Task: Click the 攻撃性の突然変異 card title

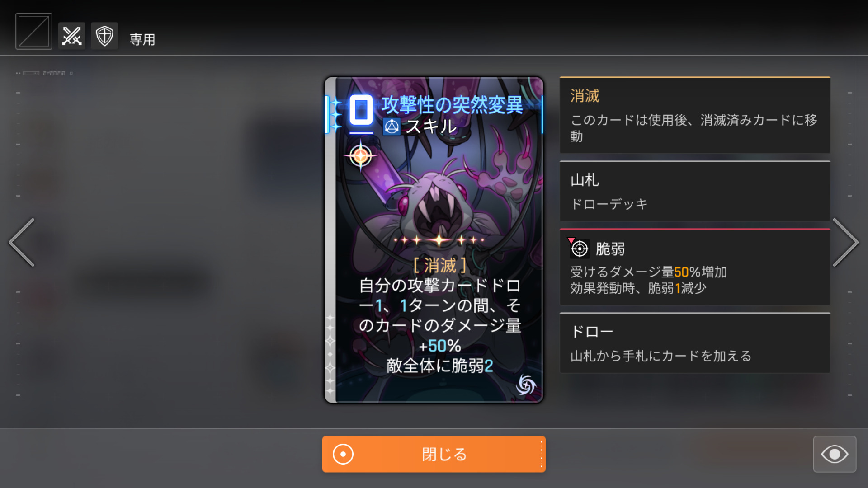Action: tap(453, 105)
